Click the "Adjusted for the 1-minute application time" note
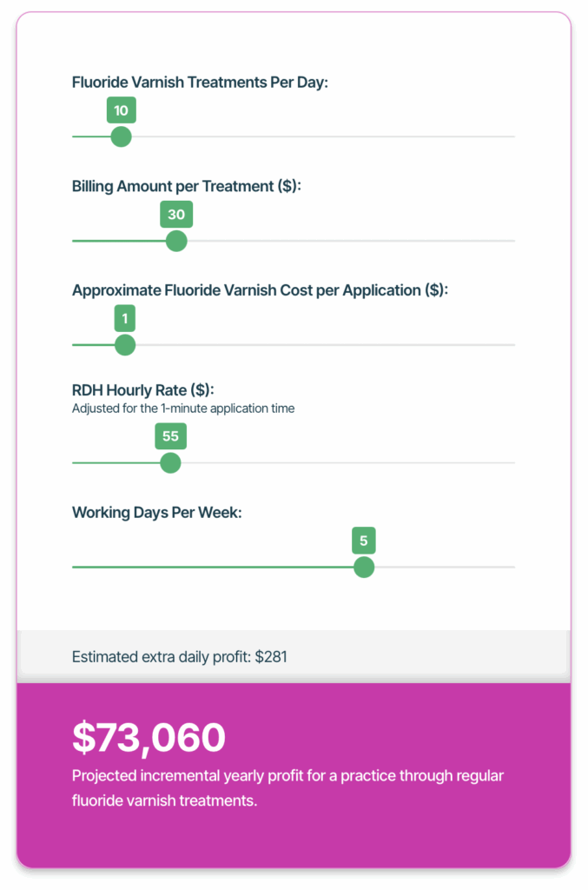The height and width of the screenshot is (890, 588). 183,408
